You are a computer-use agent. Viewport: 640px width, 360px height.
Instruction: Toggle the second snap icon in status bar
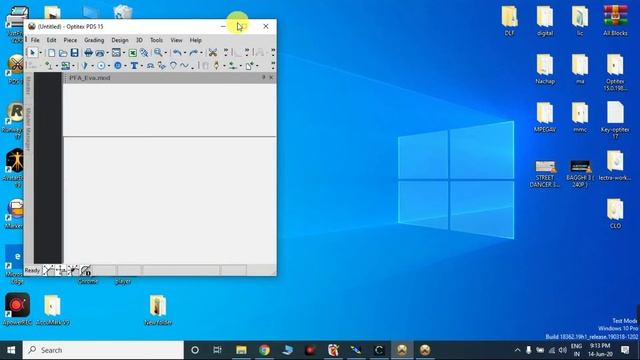[x=61, y=270]
